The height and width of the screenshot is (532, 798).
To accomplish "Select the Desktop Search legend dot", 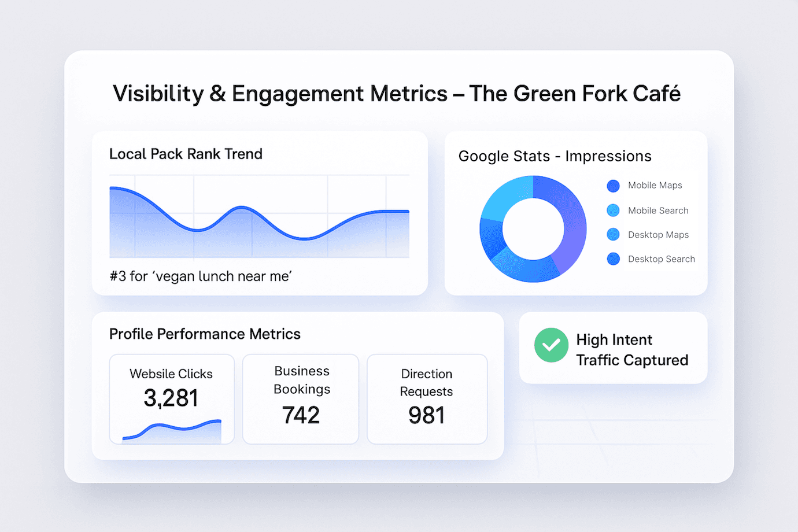I will click(x=613, y=259).
